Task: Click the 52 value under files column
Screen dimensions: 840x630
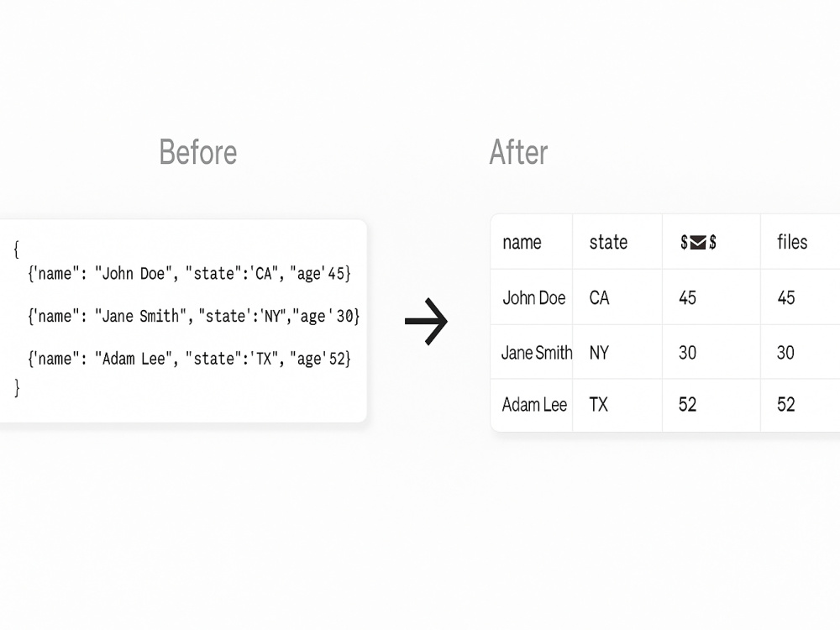Action: pos(786,405)
